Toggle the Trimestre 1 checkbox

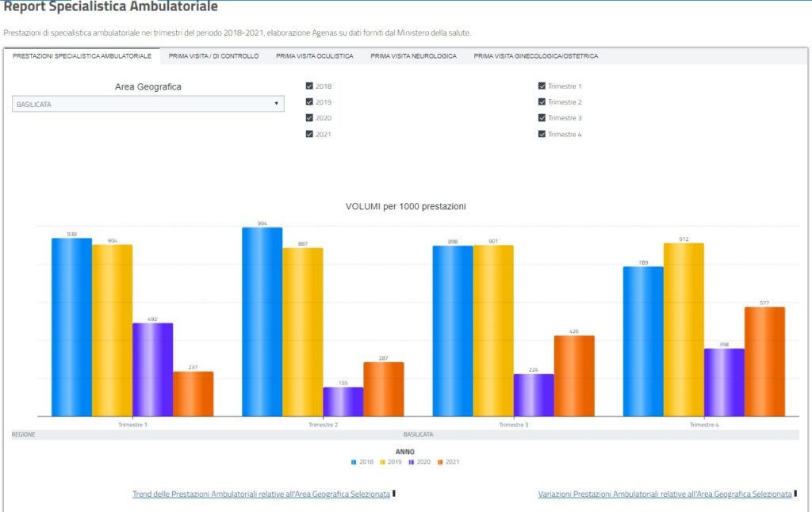(542, 86)
